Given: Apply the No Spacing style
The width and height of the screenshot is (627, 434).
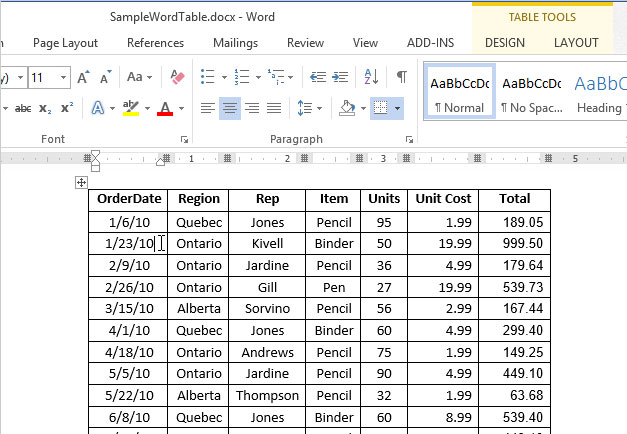Looking at the screenshot, I should (x=531, y=91).
